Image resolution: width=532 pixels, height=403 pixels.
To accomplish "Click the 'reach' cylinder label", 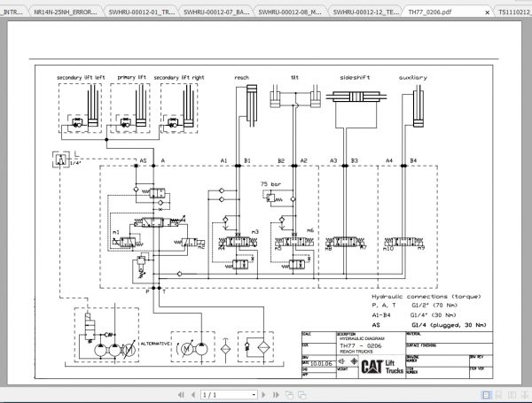I will [241, 78].
